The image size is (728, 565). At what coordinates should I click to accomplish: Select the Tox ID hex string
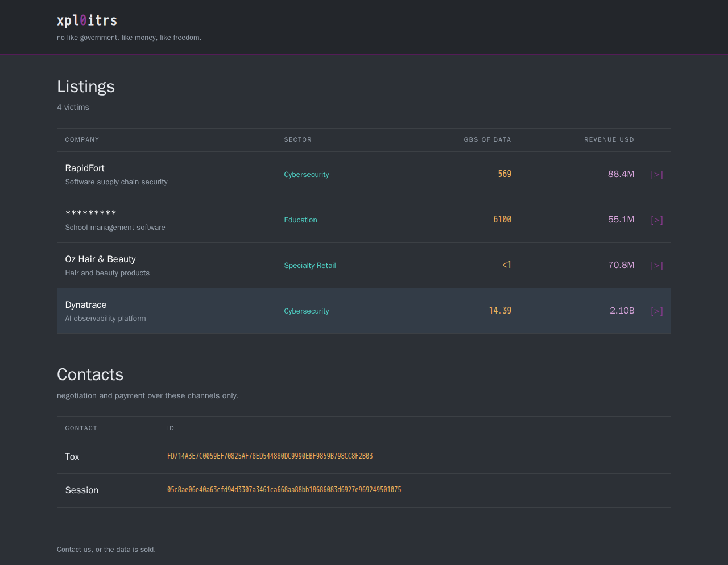tap(270, 456)
